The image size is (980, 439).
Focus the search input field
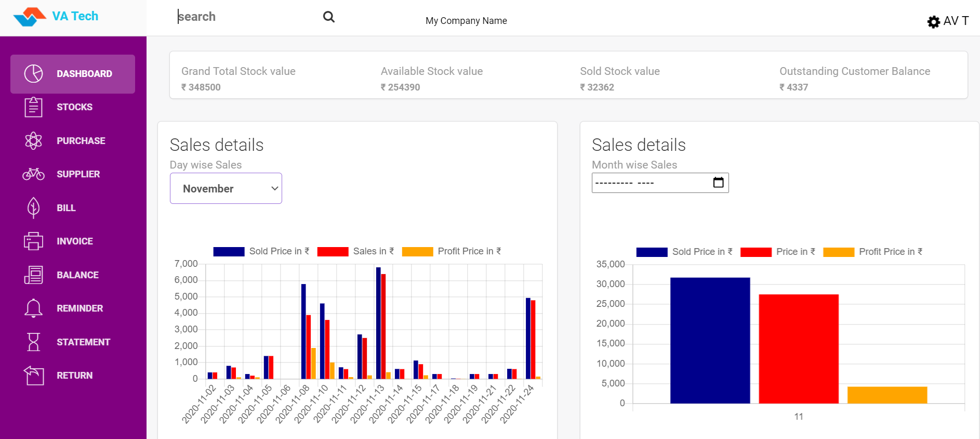pos(244,17)
